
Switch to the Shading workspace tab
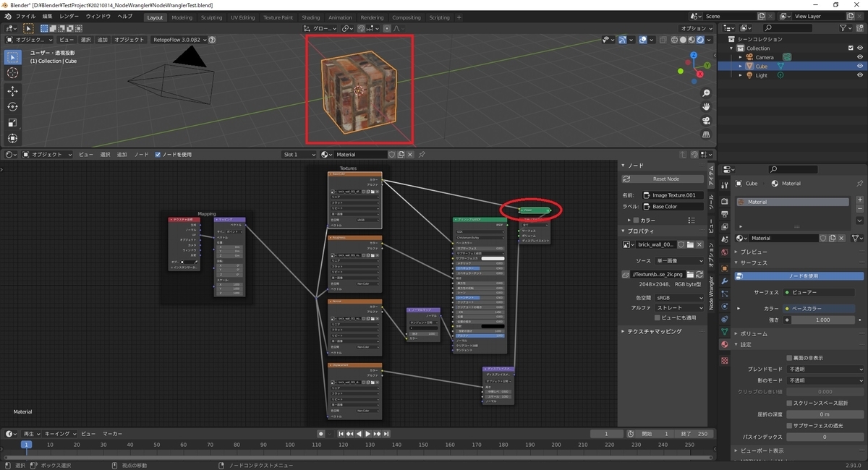[311, 17]
